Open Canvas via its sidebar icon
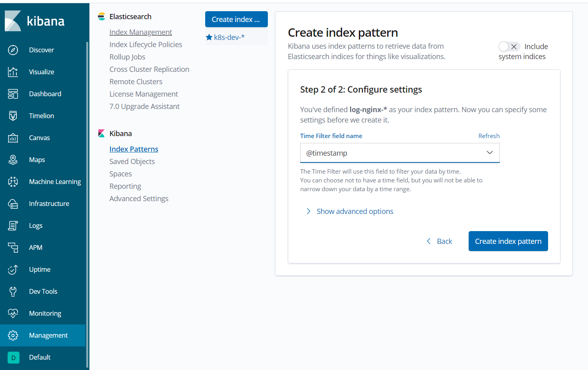588x370 pixels. (13, 138)
